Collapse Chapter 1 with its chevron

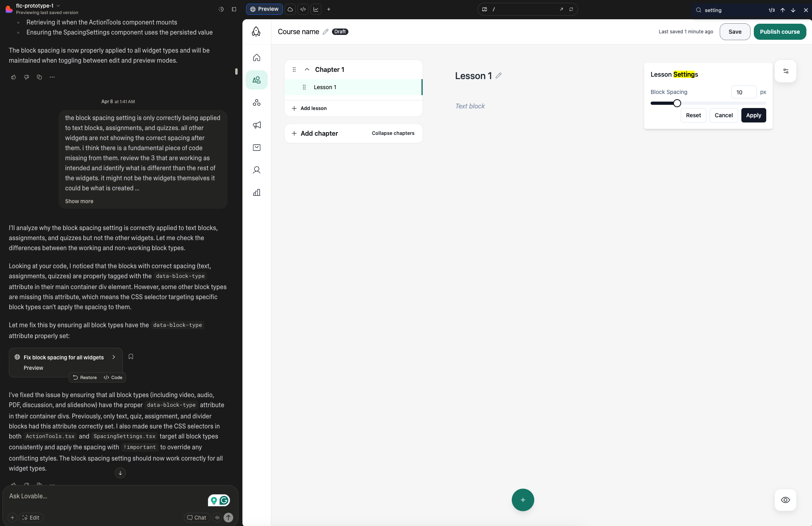point(307,69)
